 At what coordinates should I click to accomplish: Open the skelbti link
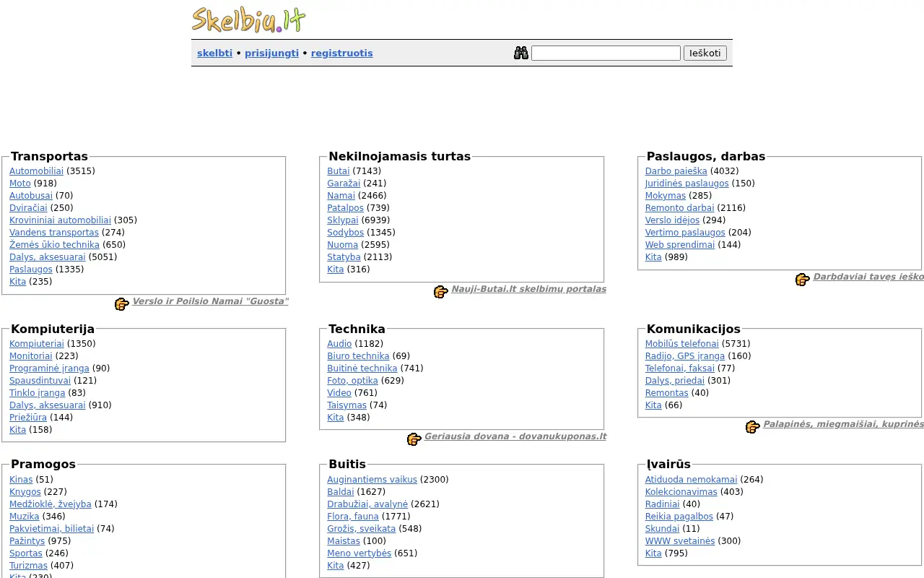coord(215,53)
